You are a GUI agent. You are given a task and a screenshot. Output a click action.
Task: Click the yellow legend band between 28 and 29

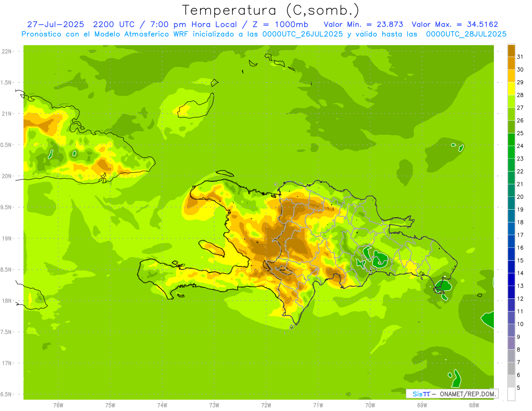coord(511,89)
